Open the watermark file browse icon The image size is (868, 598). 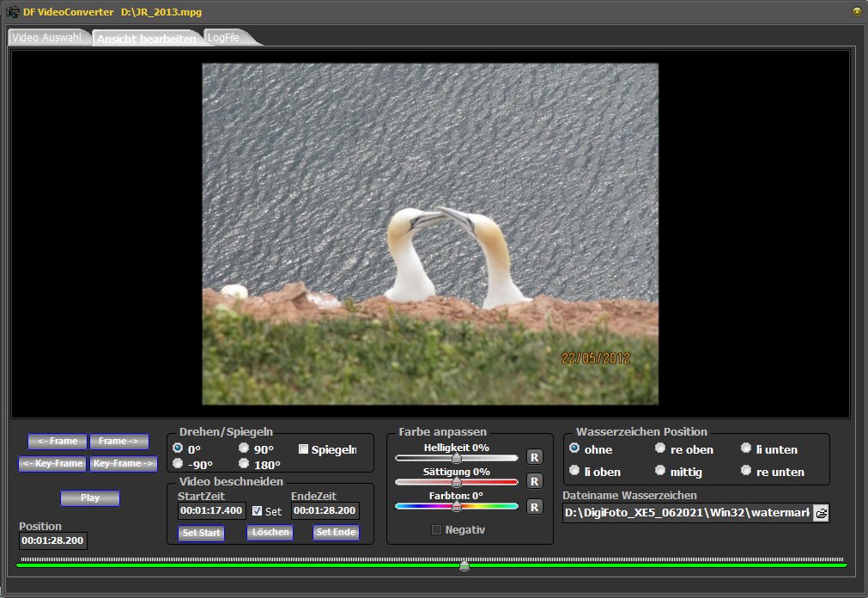click(x=822, y=513)
